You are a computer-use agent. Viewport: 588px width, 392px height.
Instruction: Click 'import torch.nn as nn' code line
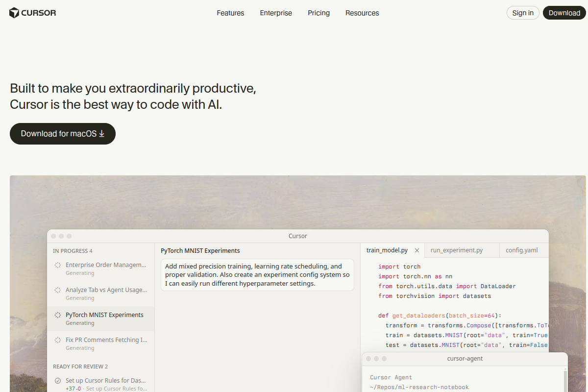coord(416,276)
